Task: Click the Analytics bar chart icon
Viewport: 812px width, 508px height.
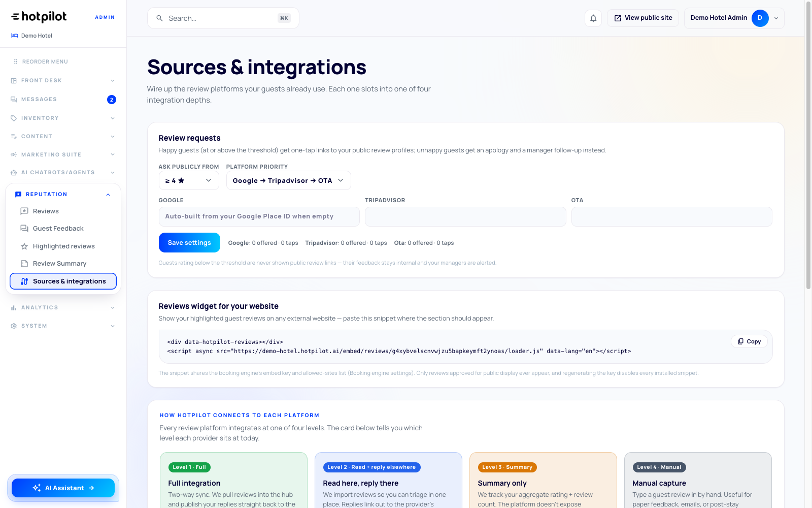Action: tap(14, 308)
